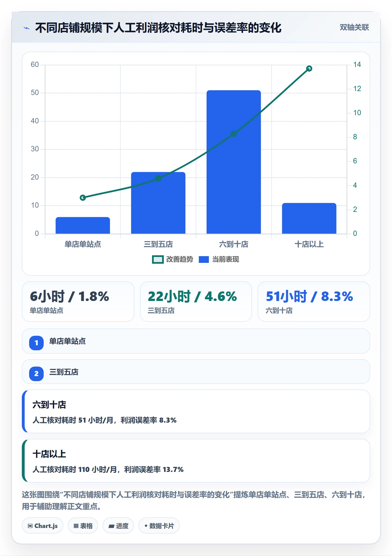392x556 pixels.
Task: Click the 当前表现 legend label
Action: coord(225,260)
